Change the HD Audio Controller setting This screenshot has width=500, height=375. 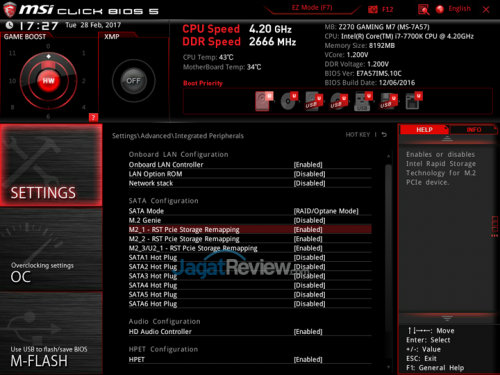pyautogui.click(x=250, y=332)
